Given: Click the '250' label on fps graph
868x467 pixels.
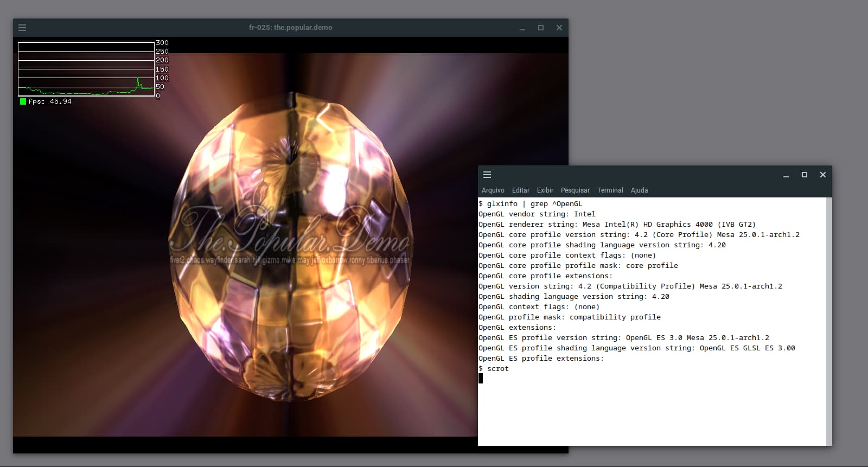Looking at the screenshot, I should (162, 52).
